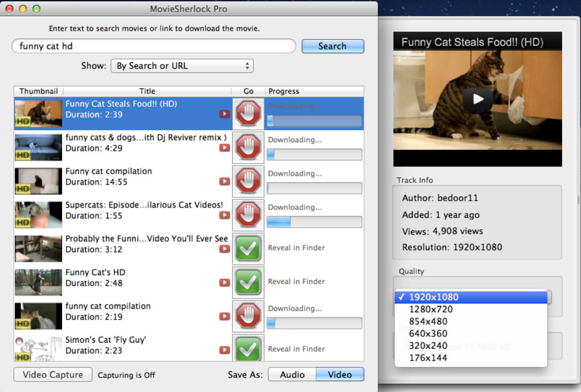Click progress bar of Supercats Episode download
The height and width of the screenshot is (392, 581).
(314, 222)
